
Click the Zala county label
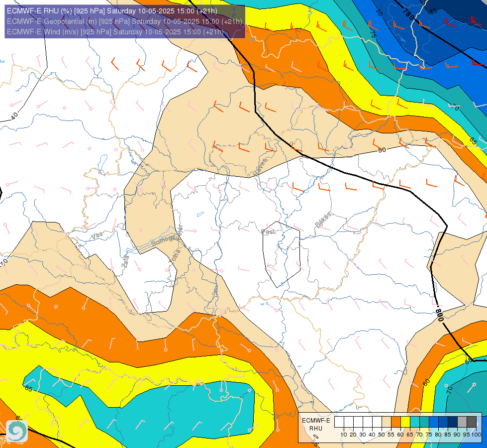point(125,261)
